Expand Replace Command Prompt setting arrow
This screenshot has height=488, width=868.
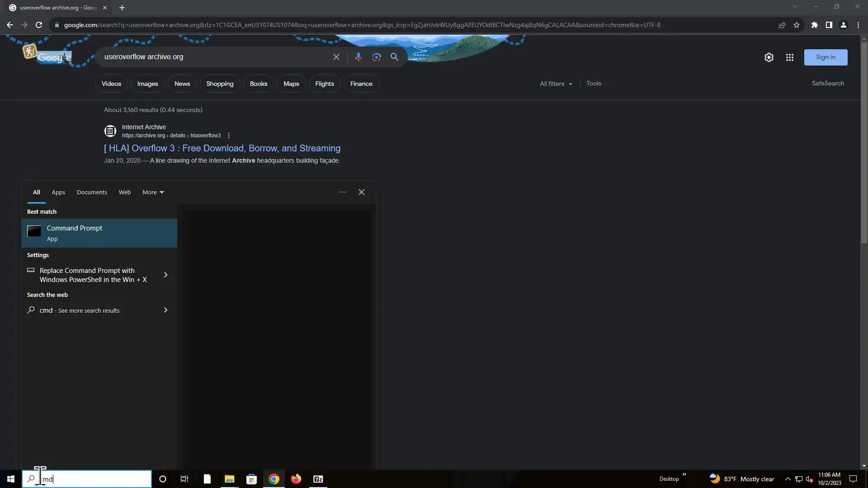[x=165, y=275]
